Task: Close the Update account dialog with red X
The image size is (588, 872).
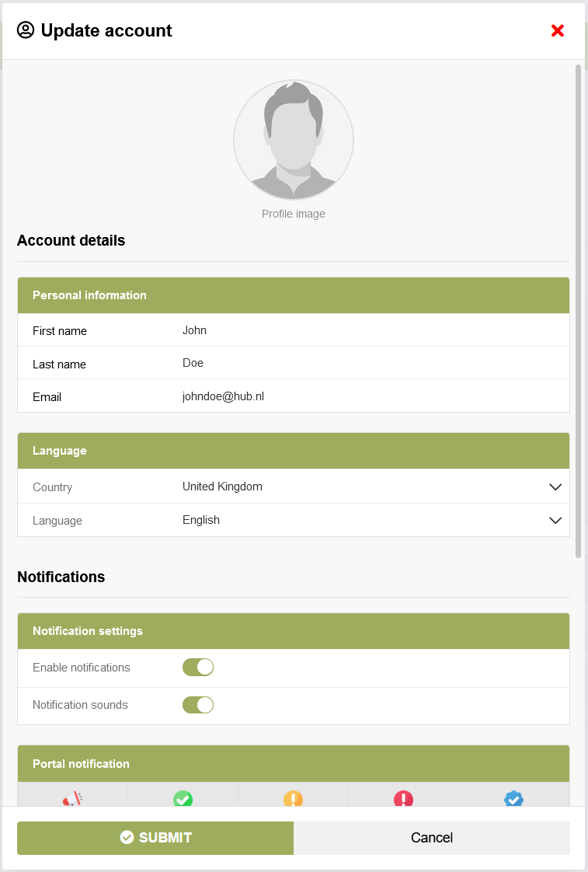Action: [557, 31]
